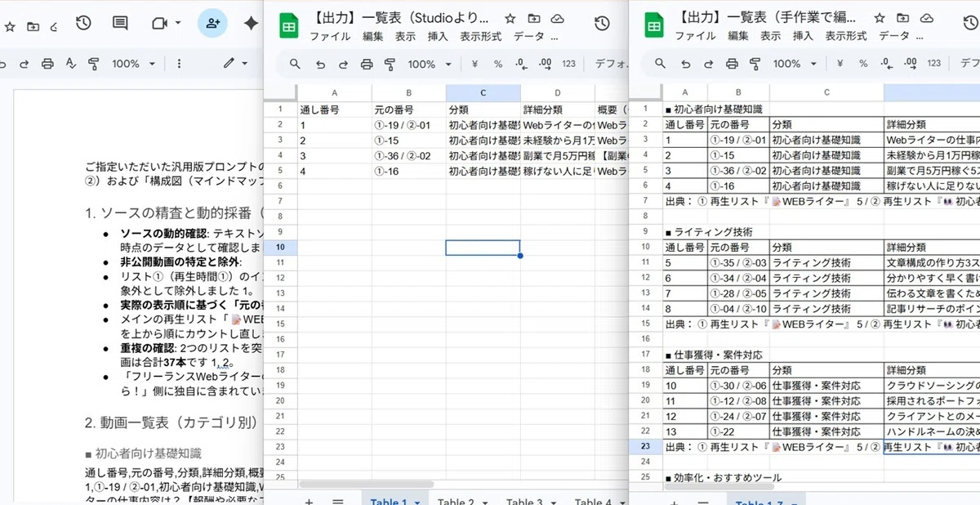Open the 100% zoom dropdown in the 手作業 spreadsheet

click(x=794, y=64)
